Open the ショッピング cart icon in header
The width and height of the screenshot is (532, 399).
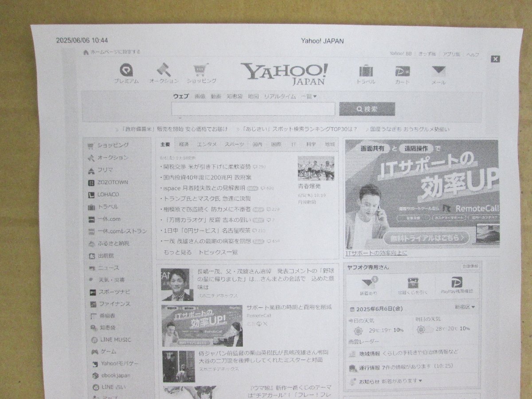tap(201, 70)
